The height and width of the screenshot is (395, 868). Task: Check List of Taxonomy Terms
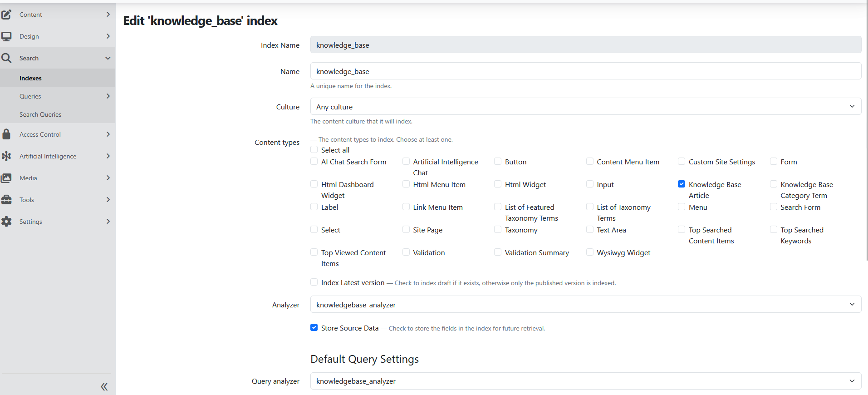point(590,207)
